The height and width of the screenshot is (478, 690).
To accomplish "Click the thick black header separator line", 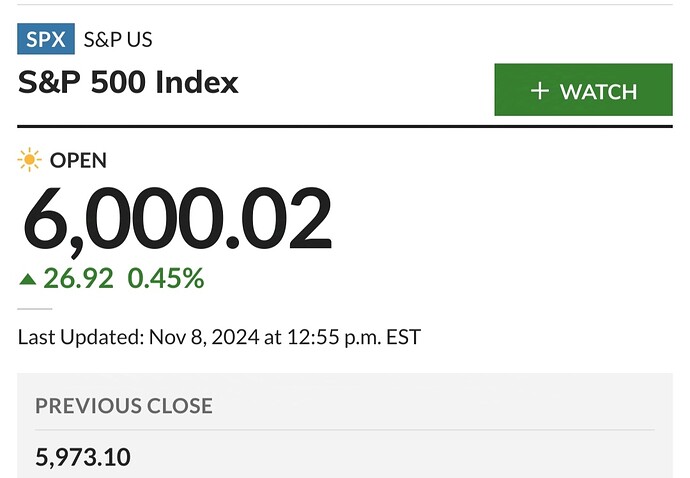I will (345, 126).
